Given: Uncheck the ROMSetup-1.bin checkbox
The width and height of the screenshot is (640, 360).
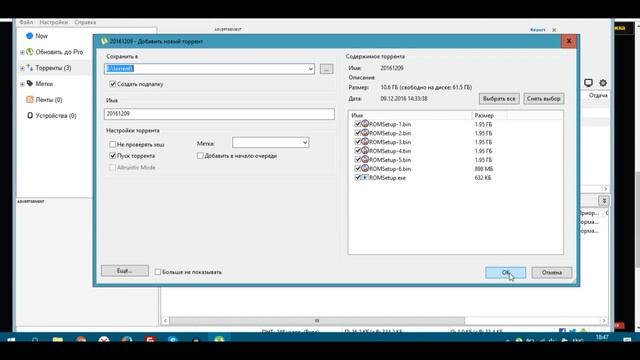Looking at the screenshot, I should point(358,124).
